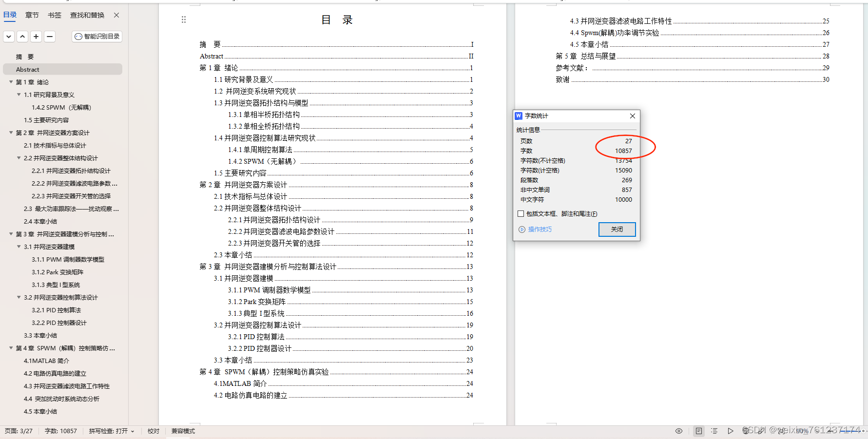The width and height of the screenshot is (868, 439).
Task: Collapse 第3章 并网逆变器建模分析与控制 node
Action: click(11, 234)
